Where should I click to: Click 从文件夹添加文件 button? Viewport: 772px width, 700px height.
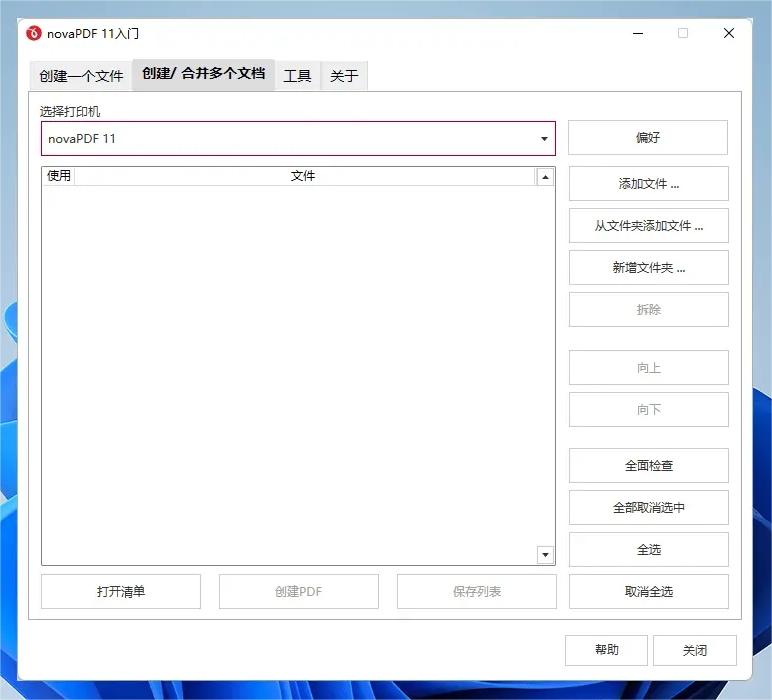click(648, 225)
